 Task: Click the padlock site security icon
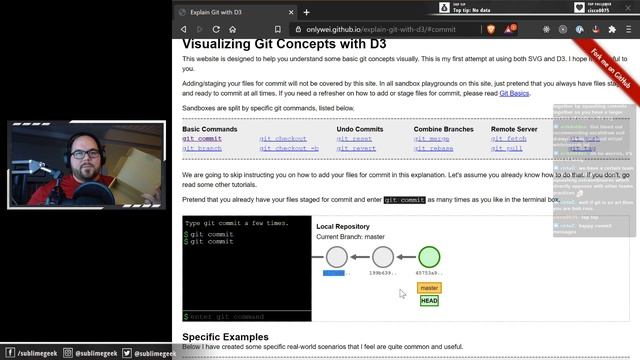coord(298,29)
